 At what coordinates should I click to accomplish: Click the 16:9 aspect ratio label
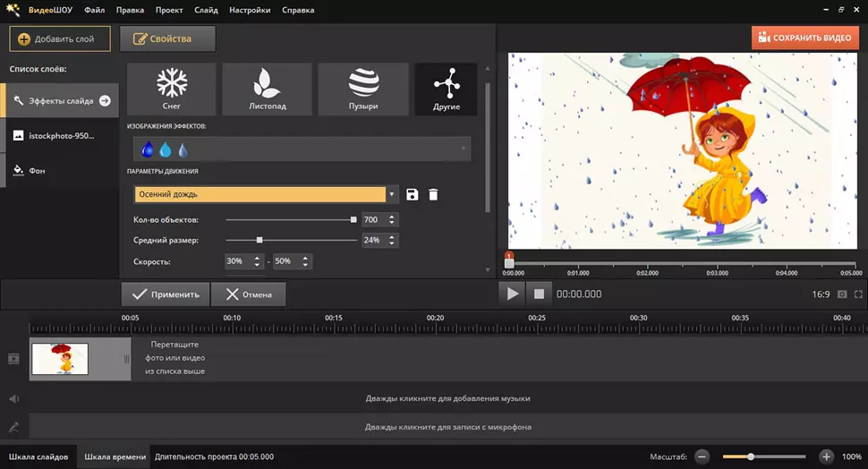[x=821, y=294]
